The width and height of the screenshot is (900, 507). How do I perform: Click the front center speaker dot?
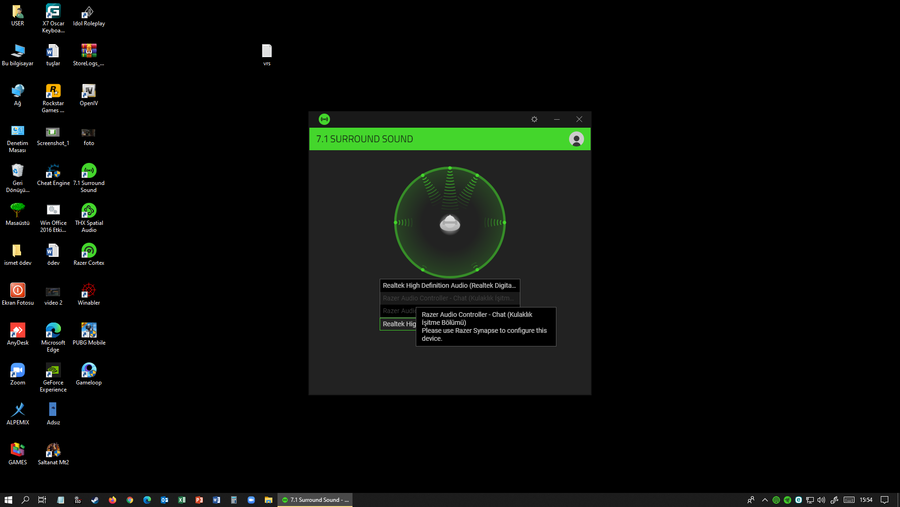point(450,168)
